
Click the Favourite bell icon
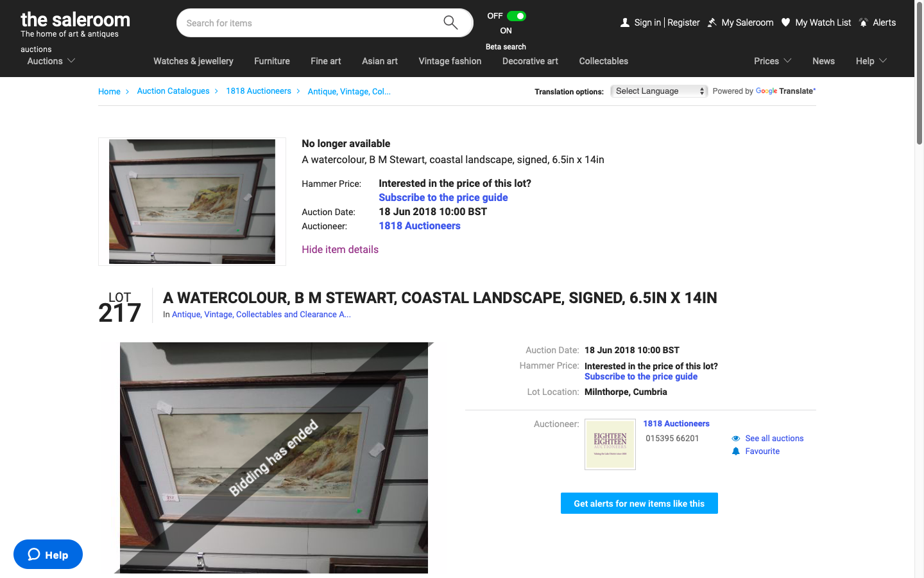736,451
